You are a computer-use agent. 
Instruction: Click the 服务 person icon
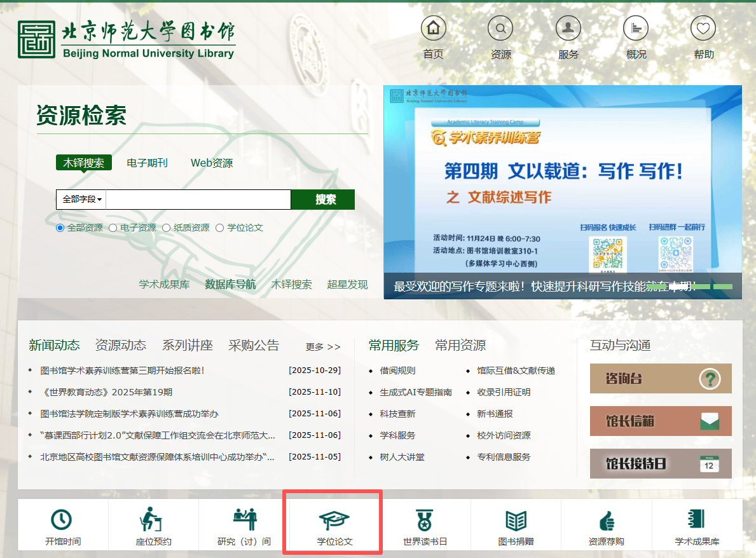pos(568,29)
